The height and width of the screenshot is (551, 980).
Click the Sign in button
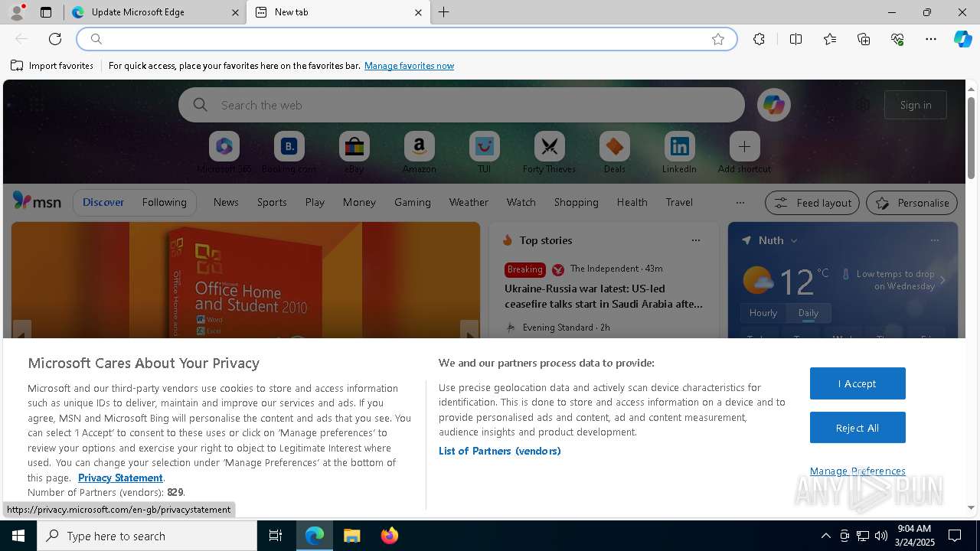pyautogui.click(x=916, y=105)
